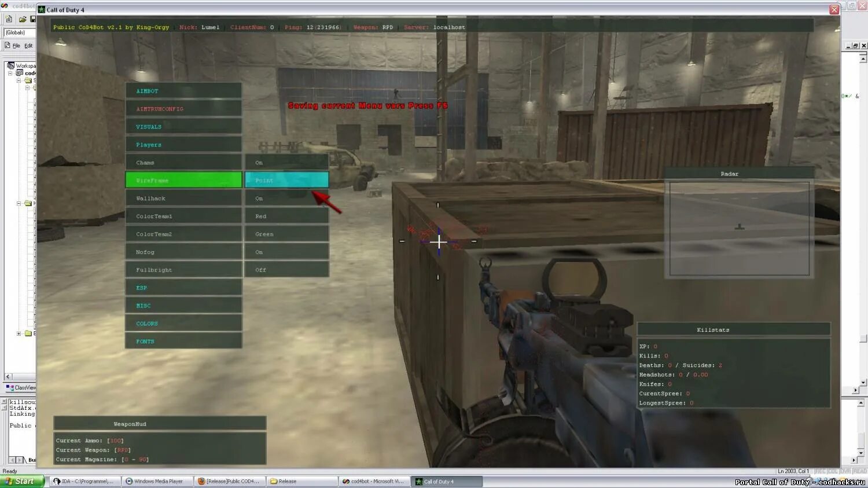Click the workspace horizontal scrollbar left arrow

tap(8, 377)
